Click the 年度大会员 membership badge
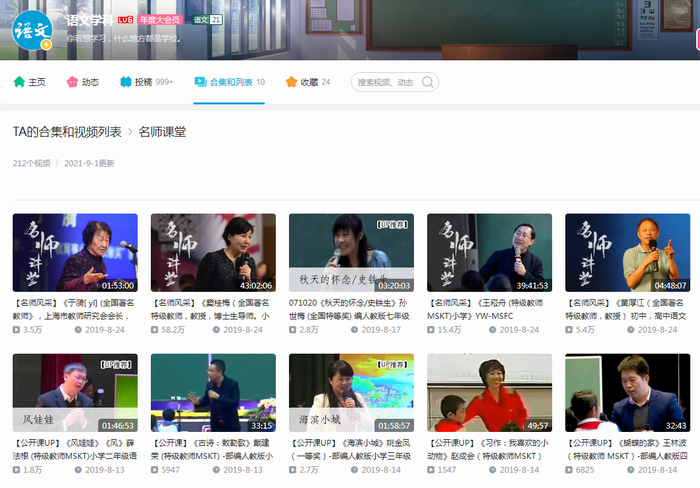 160,19
